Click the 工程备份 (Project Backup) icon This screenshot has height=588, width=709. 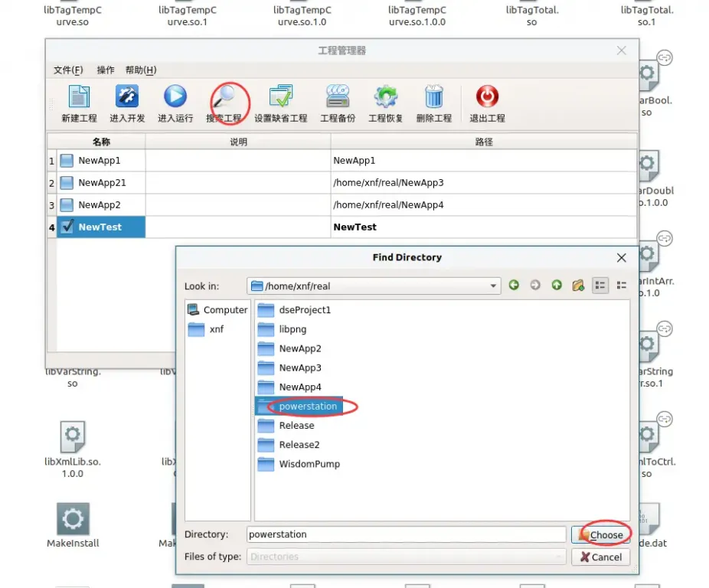point(338,96)
